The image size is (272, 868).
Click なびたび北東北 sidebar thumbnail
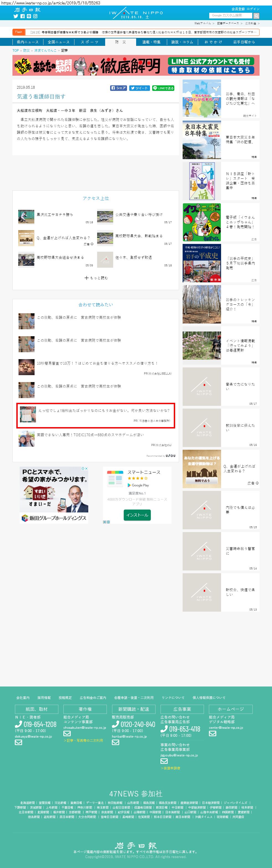[202, 98]
